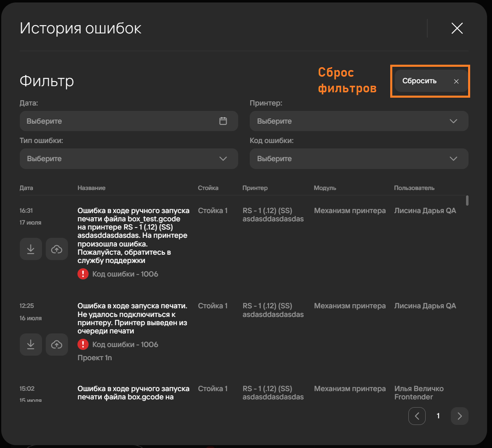This screenshot has width=492, height=448.
Task: Go to the previous page of errors
Action: click(x=417, y=416)
